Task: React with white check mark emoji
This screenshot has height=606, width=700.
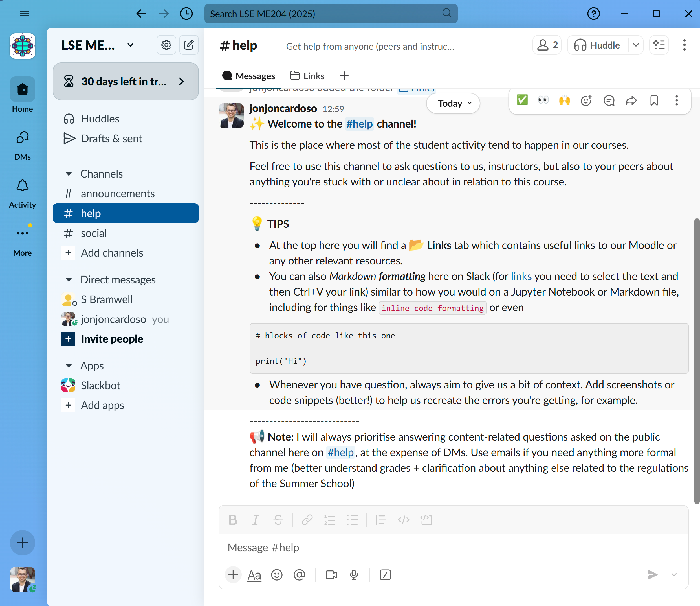Action: (x=522, y=100)
